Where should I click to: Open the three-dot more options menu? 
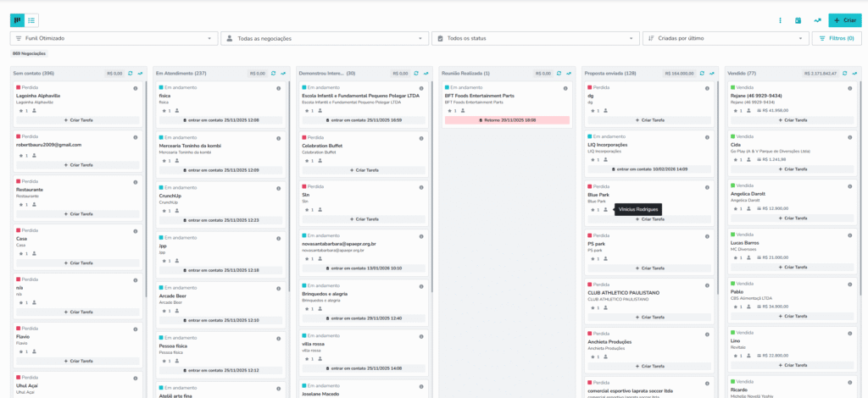780,20
